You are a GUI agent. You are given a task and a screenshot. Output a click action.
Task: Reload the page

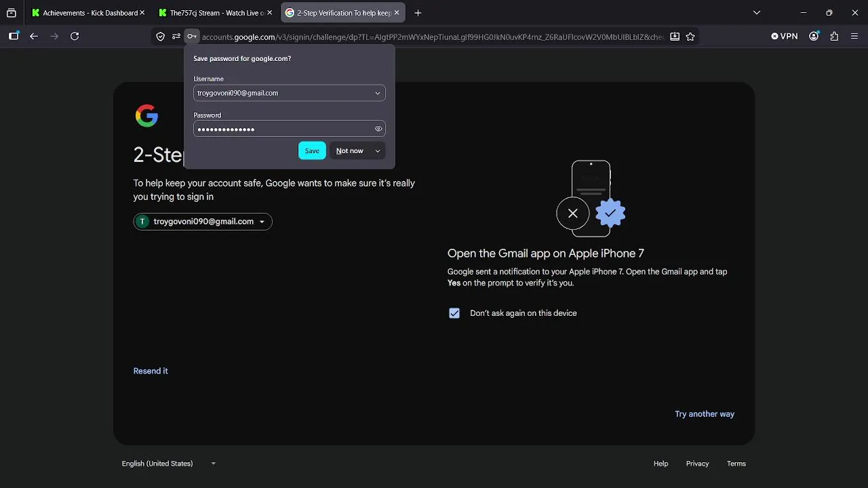coord(75,37)
